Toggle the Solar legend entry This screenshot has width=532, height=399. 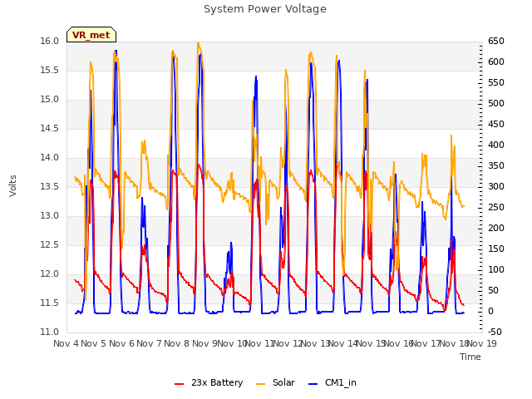coord(275,382)
